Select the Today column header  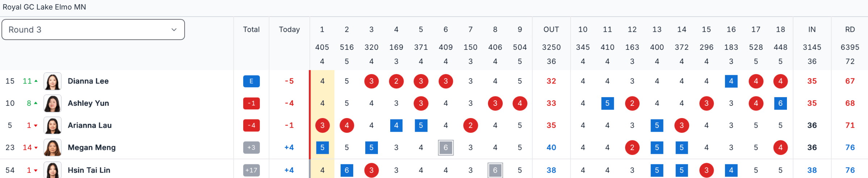click(289, 30)
